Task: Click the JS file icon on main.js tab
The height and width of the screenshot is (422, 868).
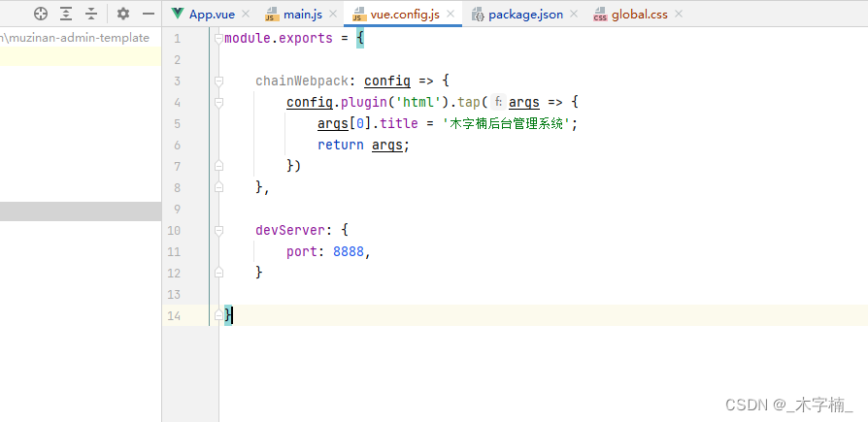Action: tap(272, 15)
